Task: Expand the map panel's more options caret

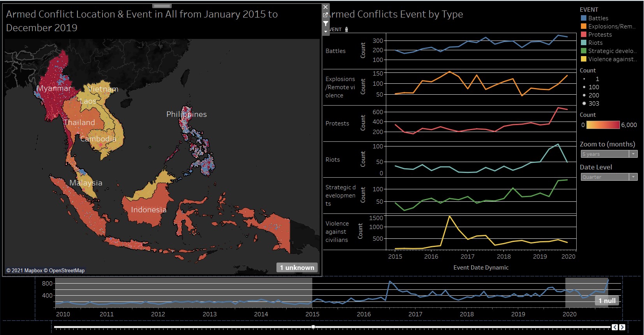Action: click(x=326, y=32)
